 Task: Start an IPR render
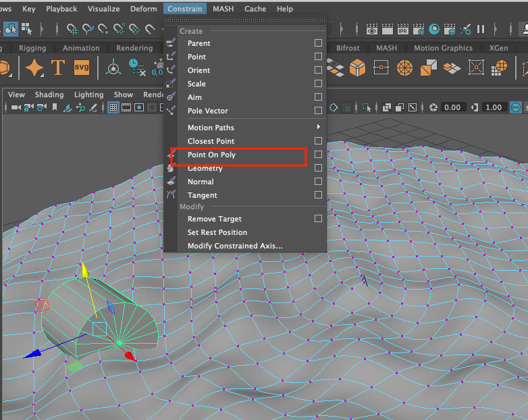[x=402, y=29]
